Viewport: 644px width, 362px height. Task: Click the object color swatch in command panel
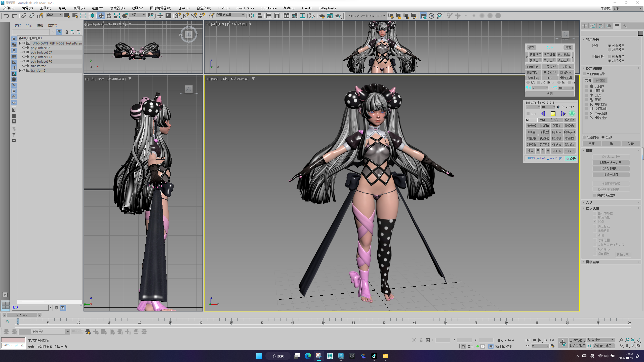640,33
